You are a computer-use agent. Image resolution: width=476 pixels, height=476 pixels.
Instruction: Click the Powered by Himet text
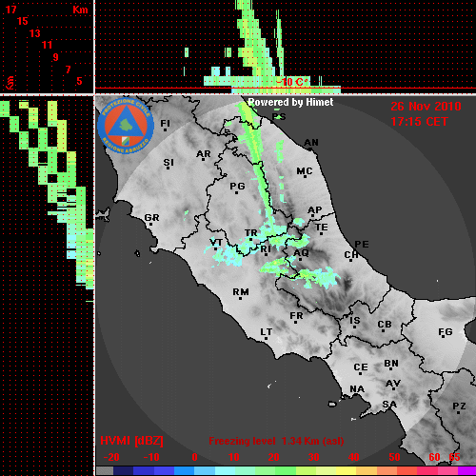[290, 102]
